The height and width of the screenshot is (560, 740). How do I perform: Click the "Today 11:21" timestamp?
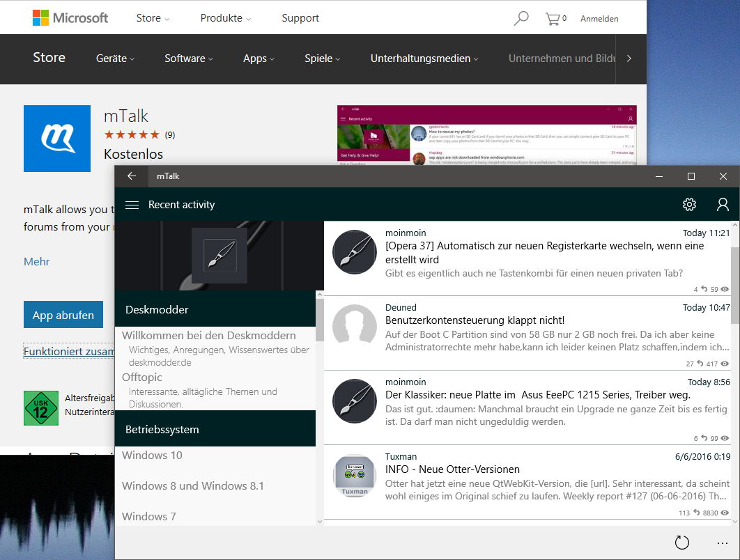(706, 233)
